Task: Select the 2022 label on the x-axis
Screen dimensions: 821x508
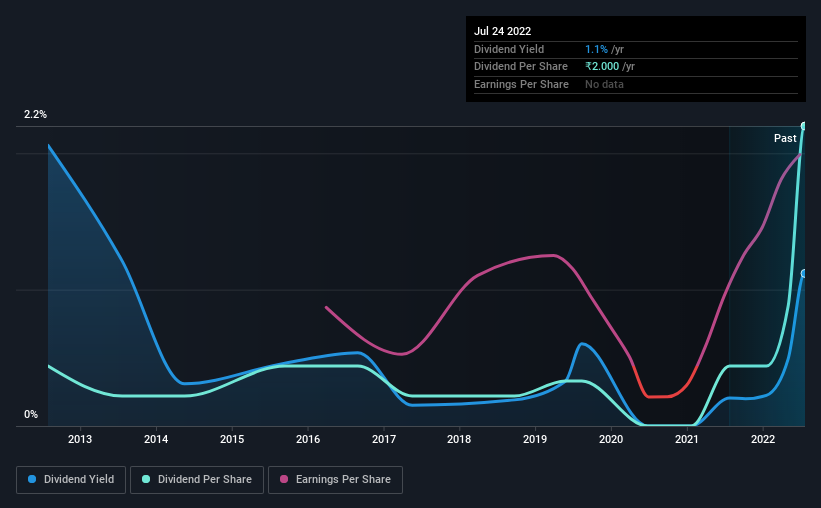Action: [763, 439]
